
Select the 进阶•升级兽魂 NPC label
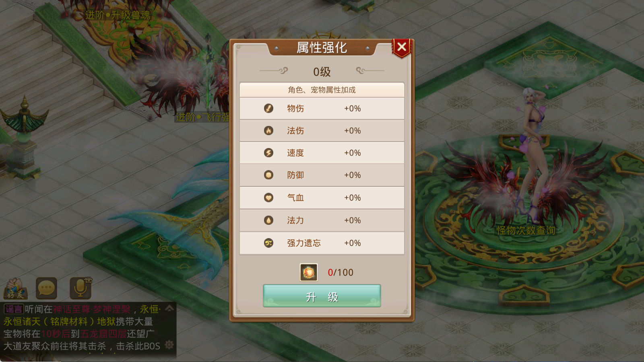tap(118, 15)
